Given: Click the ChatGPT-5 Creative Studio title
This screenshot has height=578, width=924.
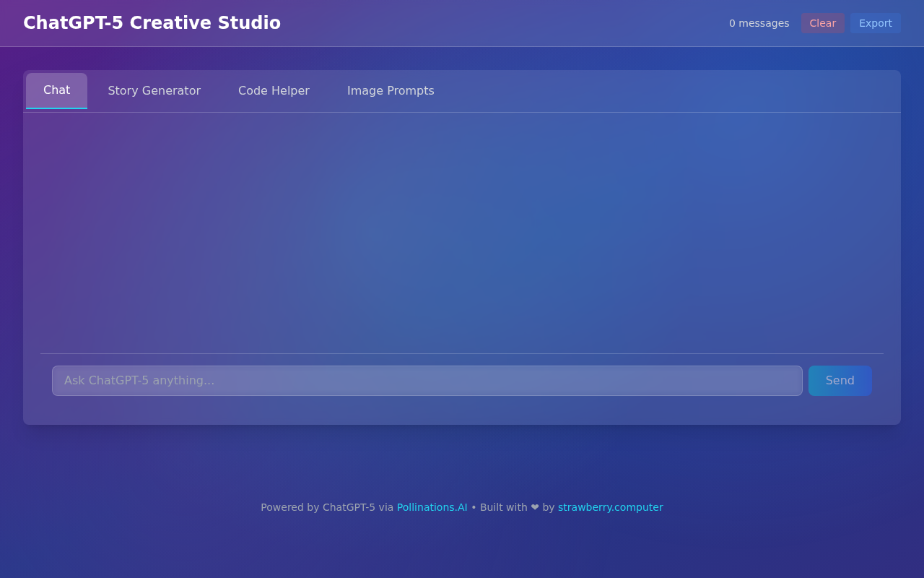Looking at the screenshot, I should pyautogui.click(x=152, y=23).
